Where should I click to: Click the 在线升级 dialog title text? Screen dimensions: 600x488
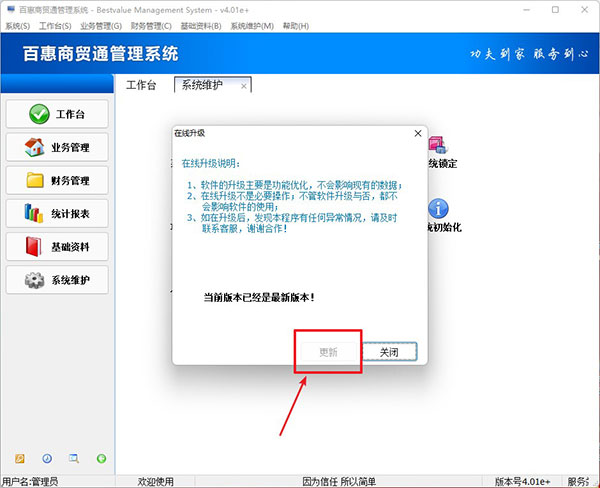click(x=189, y=133)
